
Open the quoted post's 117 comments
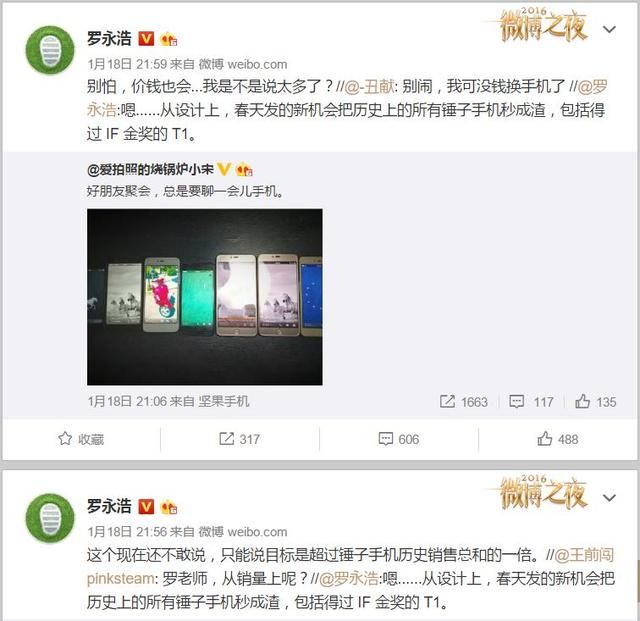tap(531, 402)
